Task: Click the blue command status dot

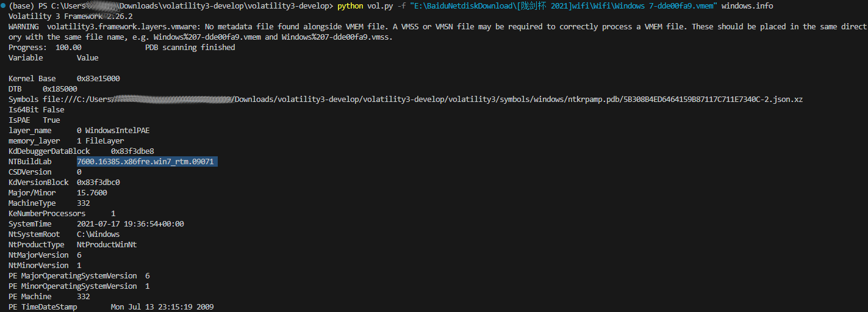Action: (x=4, y=6)
